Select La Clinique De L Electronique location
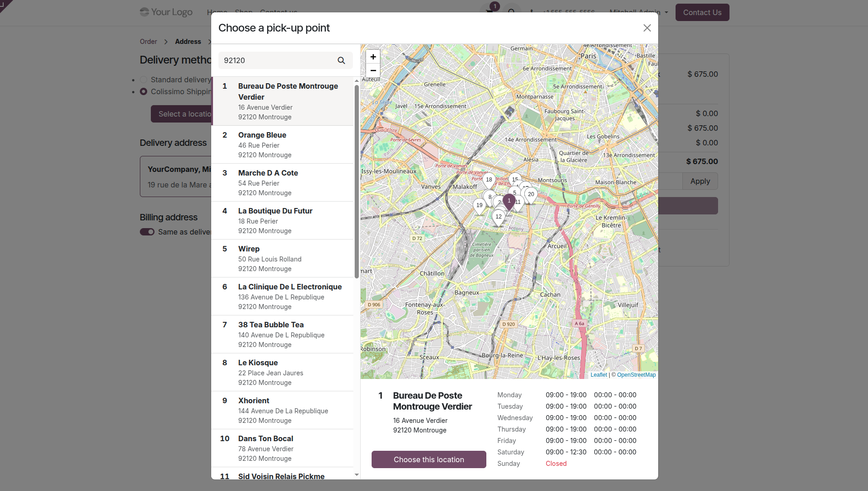Screen dimensions: 868x491 point(282,296)
